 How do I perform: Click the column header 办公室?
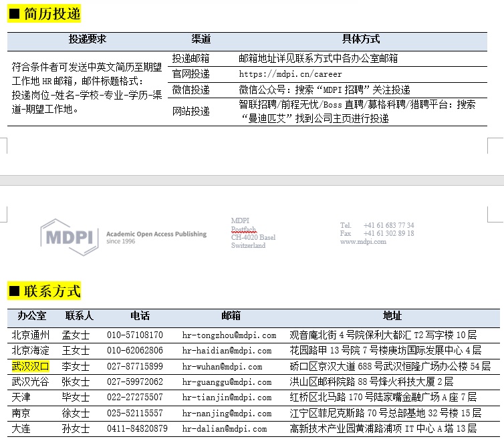pos(32,316)
